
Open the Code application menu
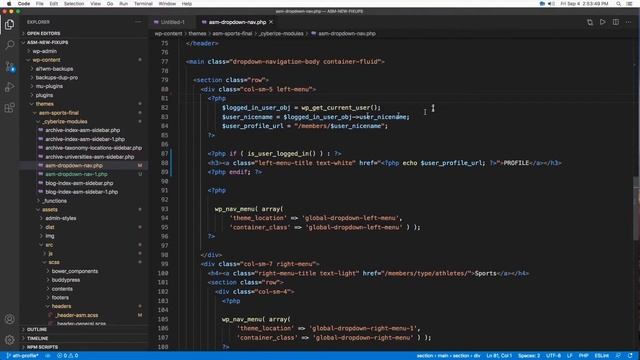point(24,4)
